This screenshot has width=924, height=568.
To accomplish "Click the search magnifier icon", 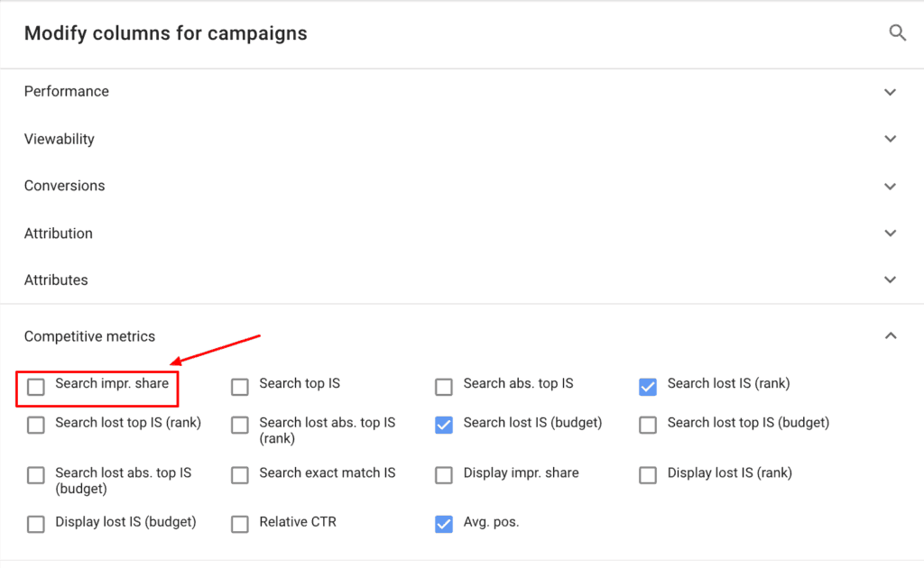I will coord(897,33).
